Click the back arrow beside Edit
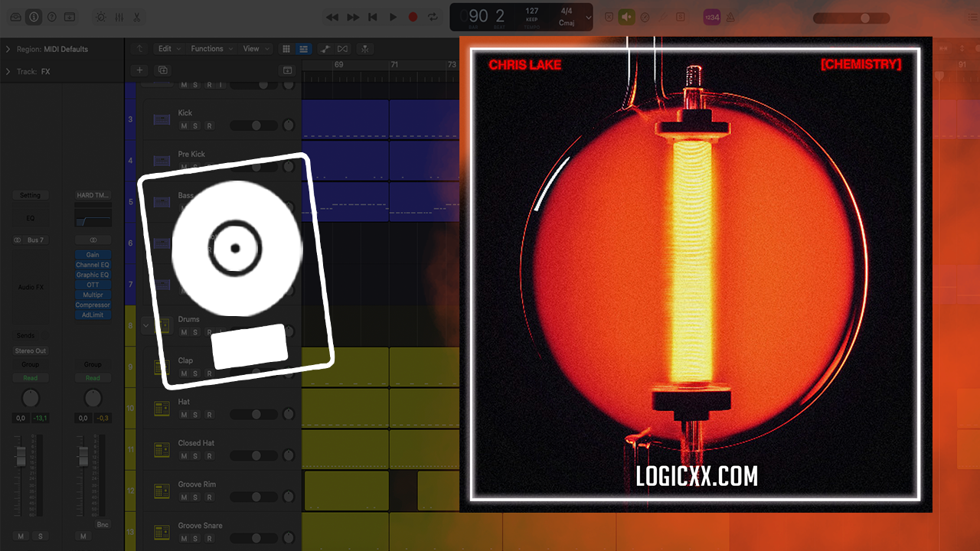Viewport: 980px width, 551px height. click(139, 48)
